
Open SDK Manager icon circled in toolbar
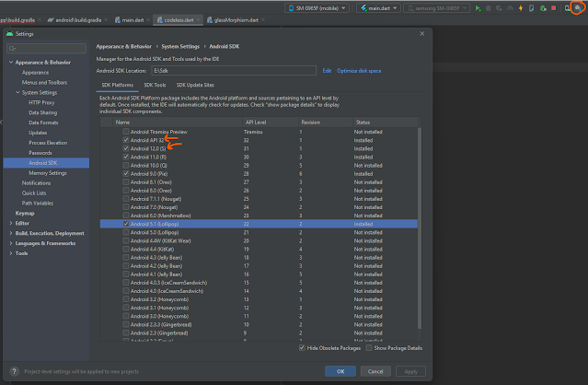coord(577,7)
